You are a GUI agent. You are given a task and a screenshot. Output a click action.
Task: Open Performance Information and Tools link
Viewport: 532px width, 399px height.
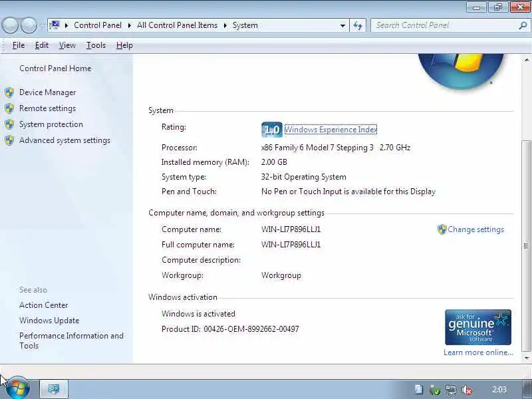pos(71,340)
